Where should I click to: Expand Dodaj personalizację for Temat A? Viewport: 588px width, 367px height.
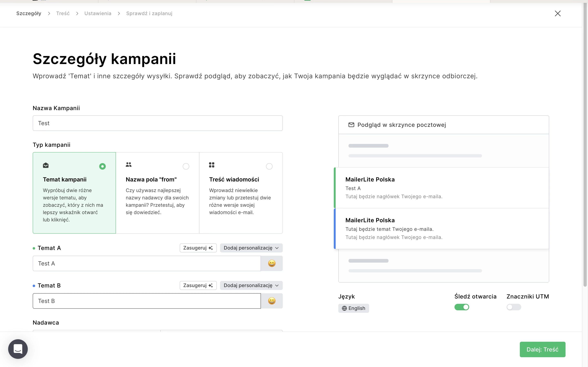(251, 248)
